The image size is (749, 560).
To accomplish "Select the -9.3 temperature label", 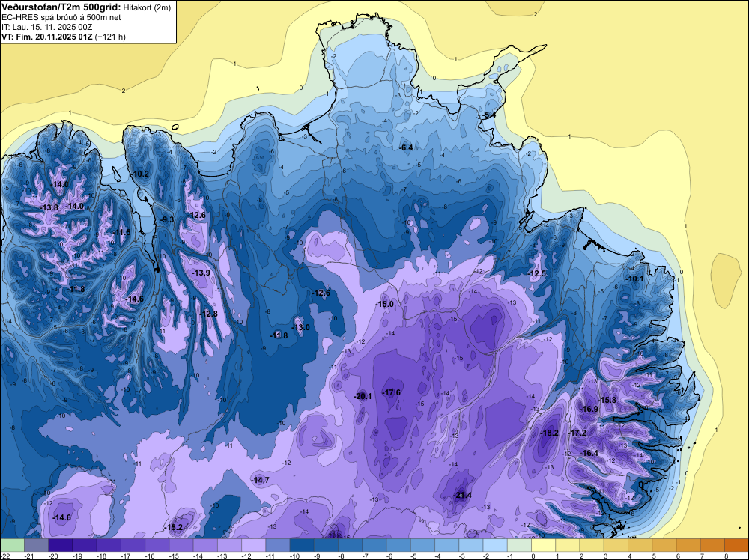I will pos(167,219).
